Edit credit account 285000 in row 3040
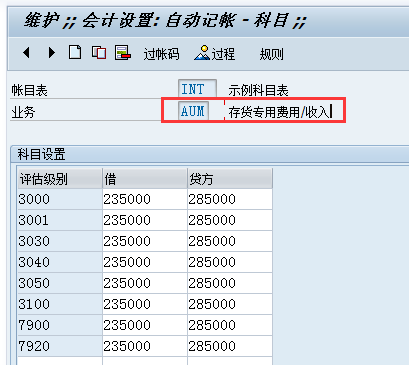This screenshot has height=365, width=409. (x=230, y=262)
